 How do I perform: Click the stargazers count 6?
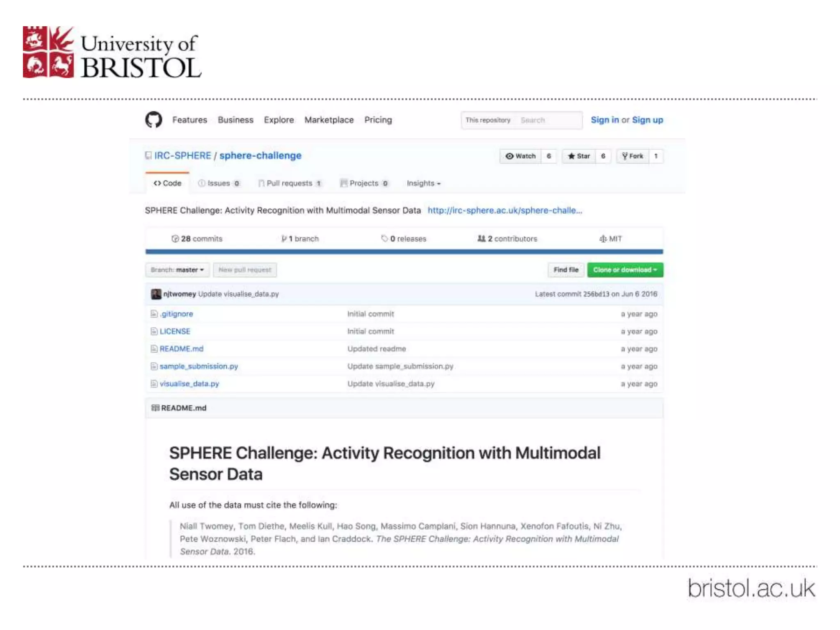click(603, 156)
